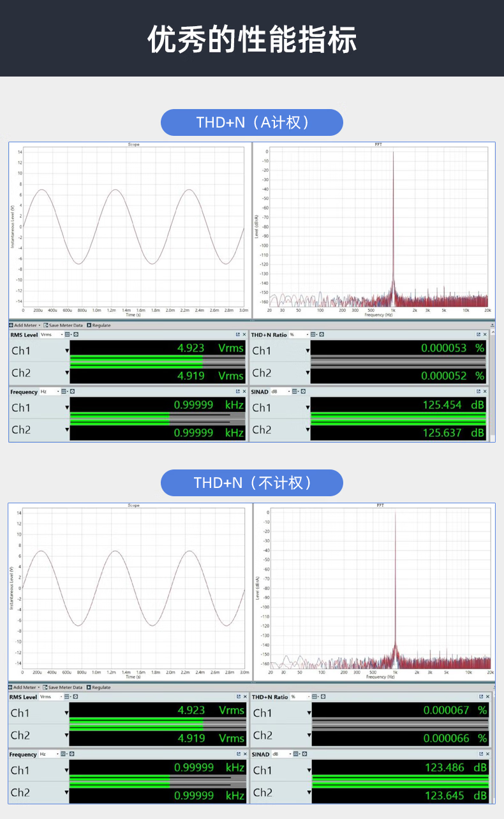Click Save Meter Data in A-weighted panel
This screenshot has height=819, width=504.
pos(66,325)
